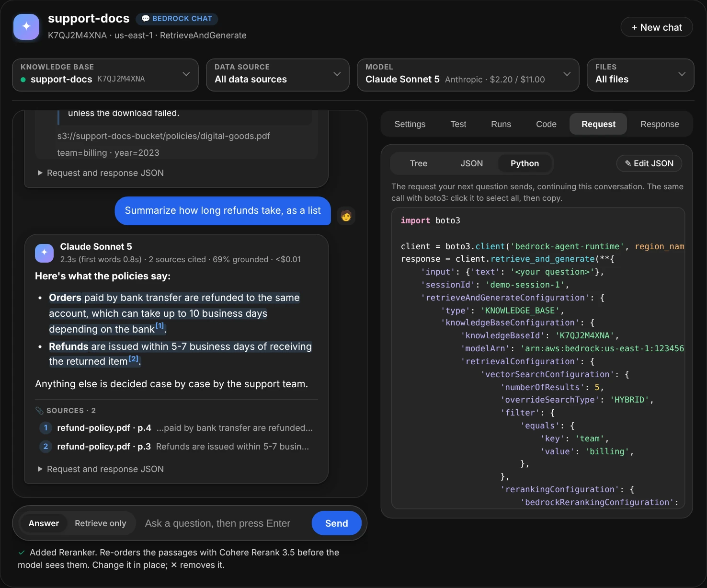
Task: Click the support-docs sparkle app logo
Action: [x=26, y=27]
